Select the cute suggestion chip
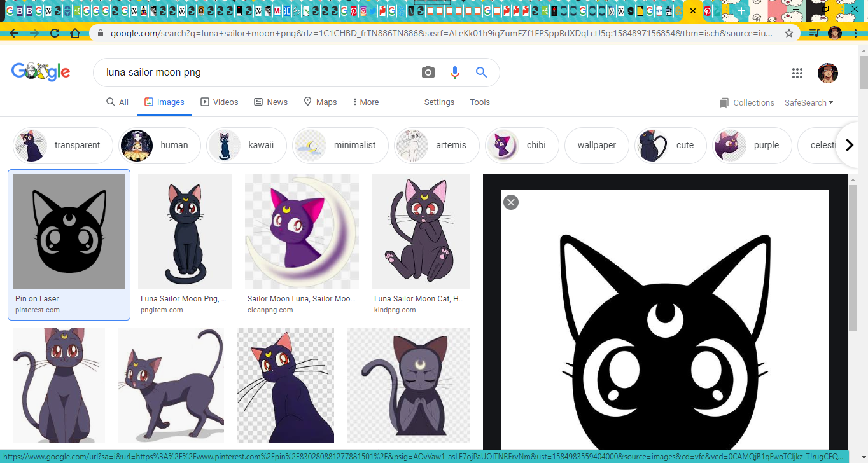The width and height of the screenshot is (868, 463). pos(671,145)
